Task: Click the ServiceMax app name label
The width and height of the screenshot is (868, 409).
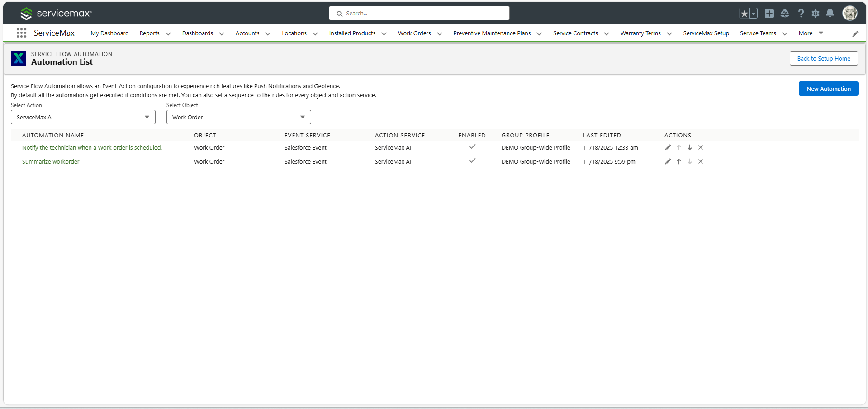Action: tap(54, 33)
